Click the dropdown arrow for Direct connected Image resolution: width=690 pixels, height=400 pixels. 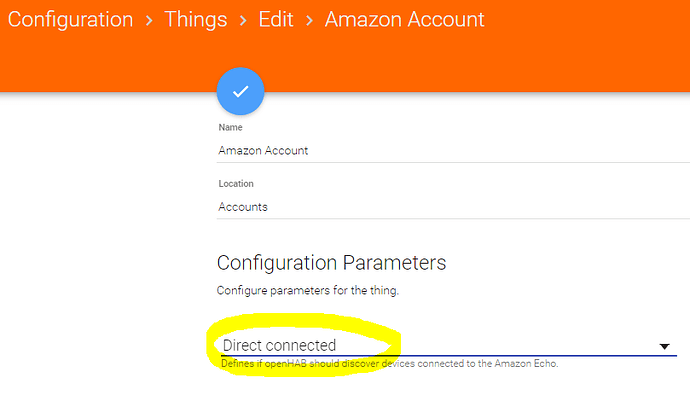point(664,346)
